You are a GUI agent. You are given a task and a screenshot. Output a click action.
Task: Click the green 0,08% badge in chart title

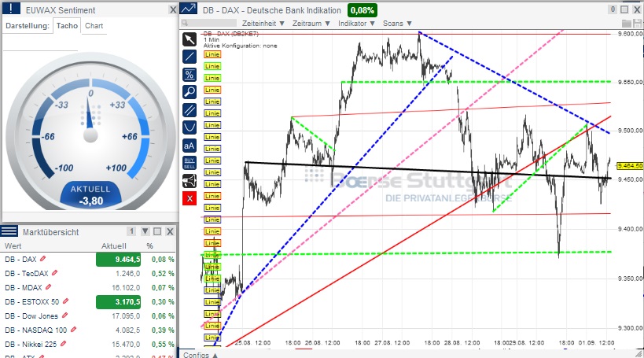point(362,10)
